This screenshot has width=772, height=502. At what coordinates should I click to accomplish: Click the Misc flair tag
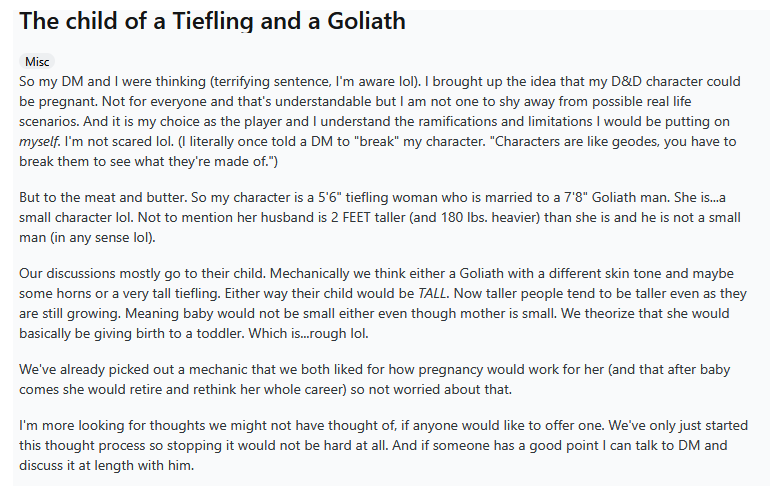(x=37, y=62)
